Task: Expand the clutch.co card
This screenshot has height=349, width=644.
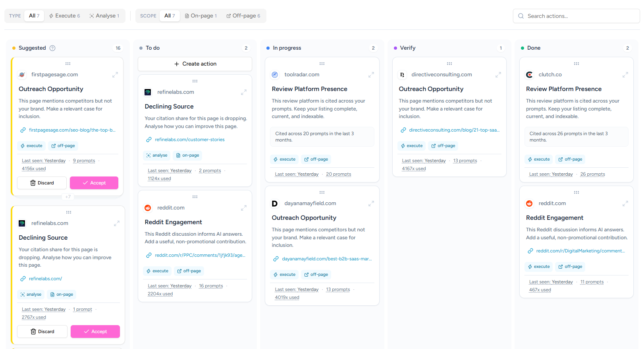Action: 625,75
